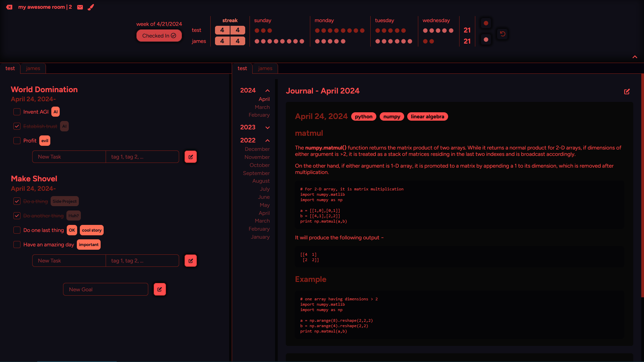Open December 2022 journal entries
The width and height of the screenshot is (644, 362).
[257, 149]
